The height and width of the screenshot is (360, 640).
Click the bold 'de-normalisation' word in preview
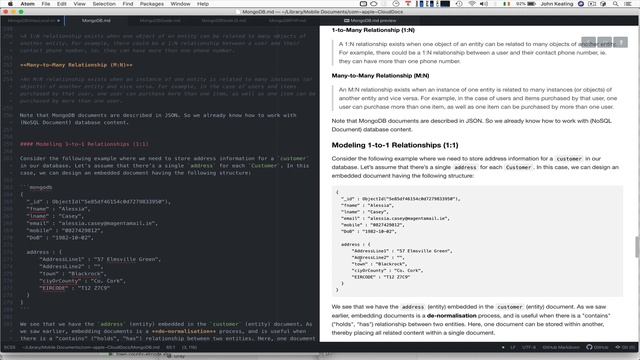pos(451,316)
